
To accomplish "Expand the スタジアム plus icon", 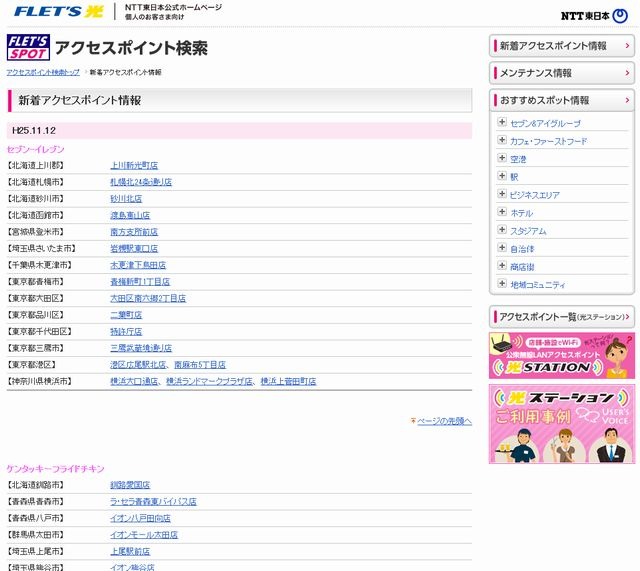I will [x=502, y=230].
